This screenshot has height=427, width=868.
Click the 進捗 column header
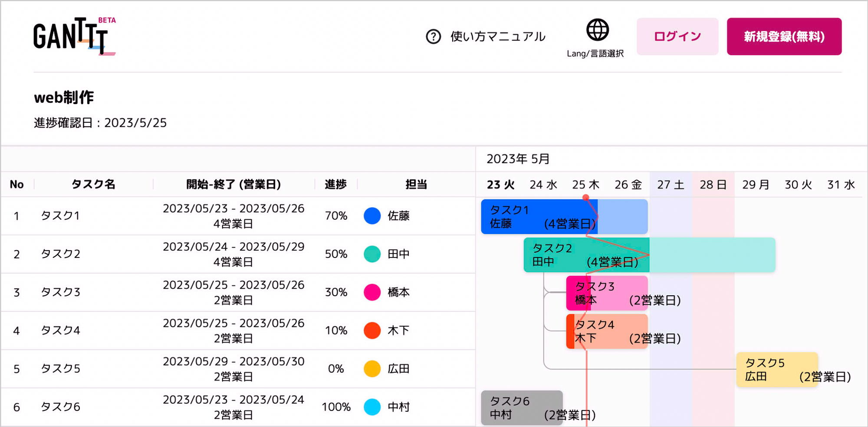pos(336,185)
